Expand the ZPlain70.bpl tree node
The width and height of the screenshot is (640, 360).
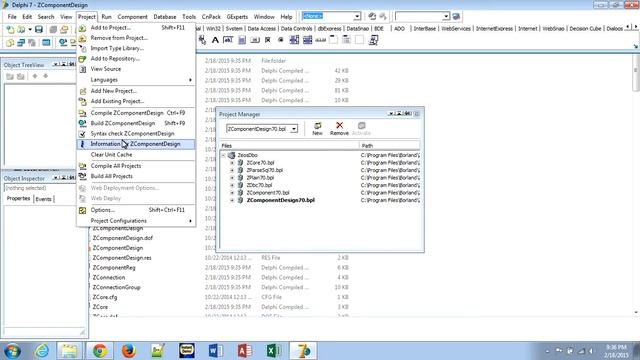pos(232,178)
